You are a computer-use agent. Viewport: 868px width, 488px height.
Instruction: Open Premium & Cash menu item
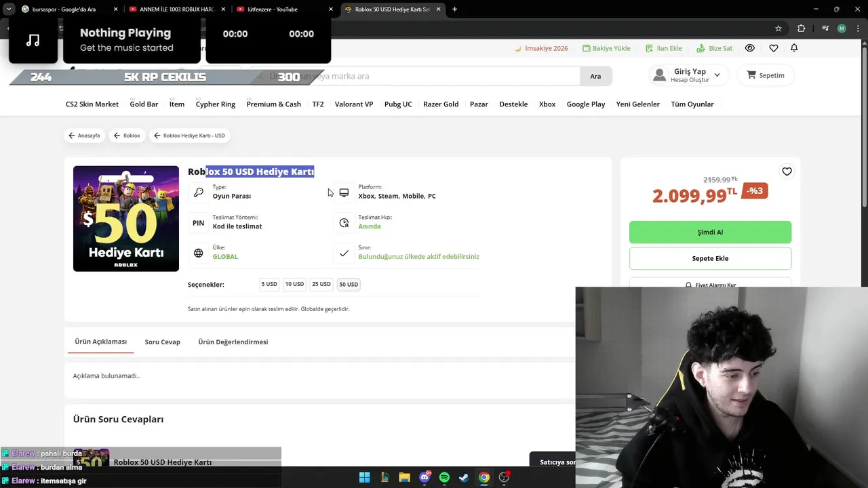tap(273, 104)
